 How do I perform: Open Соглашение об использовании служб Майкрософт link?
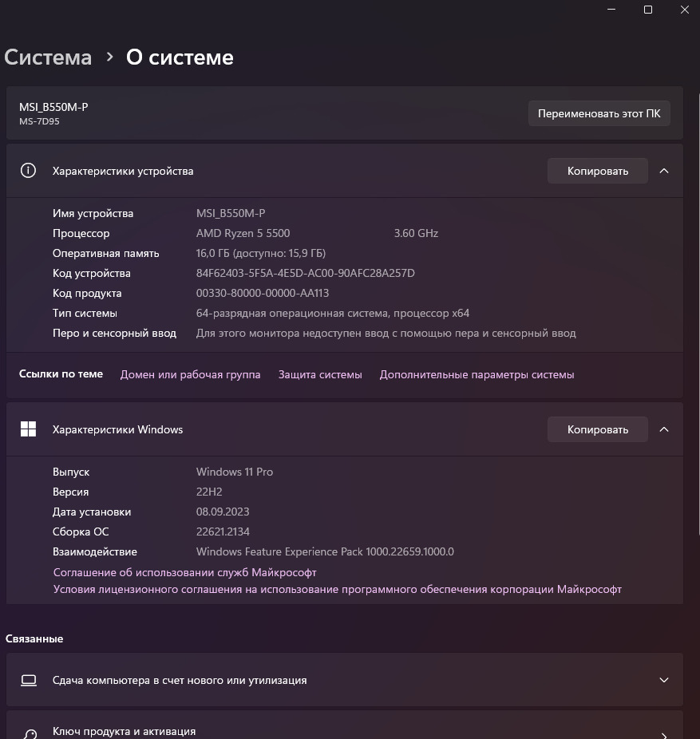click(x=185, y=572)
